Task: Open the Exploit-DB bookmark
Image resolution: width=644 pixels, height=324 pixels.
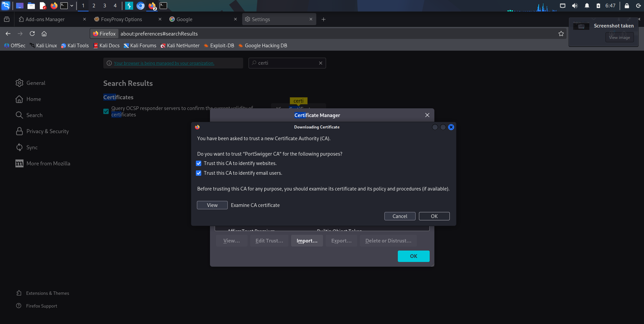Action: [x=219, y=46]
